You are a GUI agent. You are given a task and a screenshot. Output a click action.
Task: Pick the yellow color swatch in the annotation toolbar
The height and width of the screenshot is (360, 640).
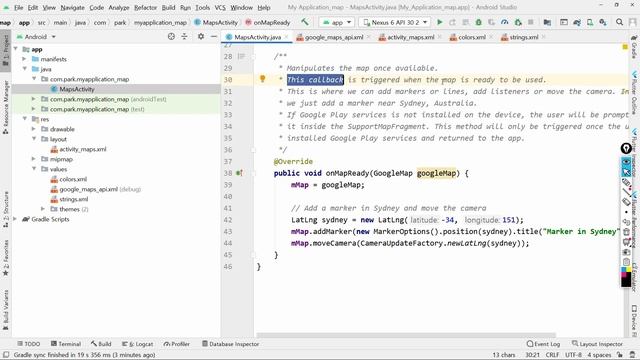pyautogui.click(x=629, y=270)
